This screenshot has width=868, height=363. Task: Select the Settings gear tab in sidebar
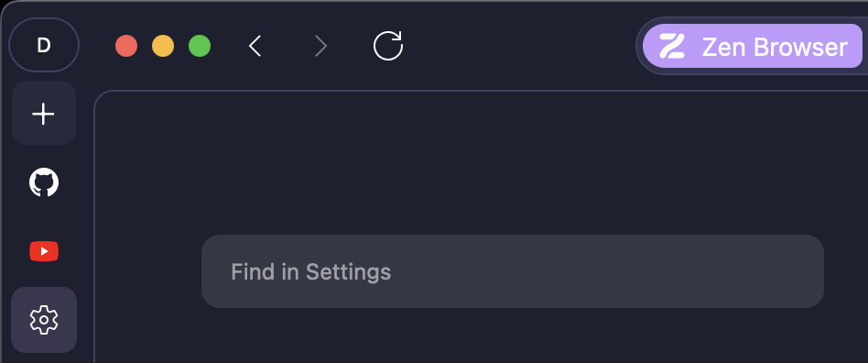coord(44,320)
